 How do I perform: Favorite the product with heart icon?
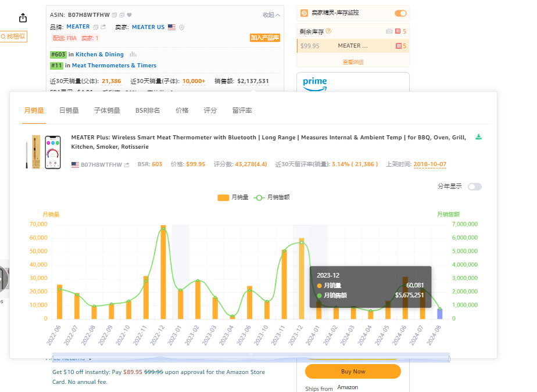[x=130, y=15]
